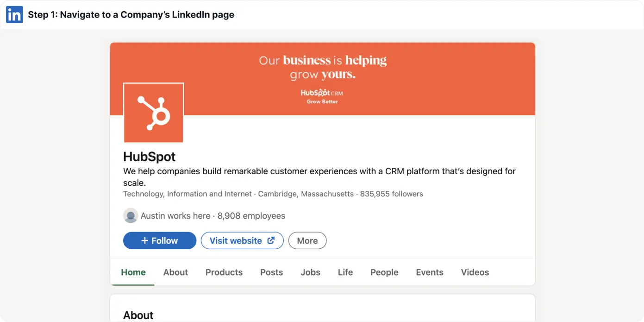Viewport: 644px width, 322px height.
Task: Click the "835,955 followers" text
Action: pyautogui.click(x=392, y=194)
